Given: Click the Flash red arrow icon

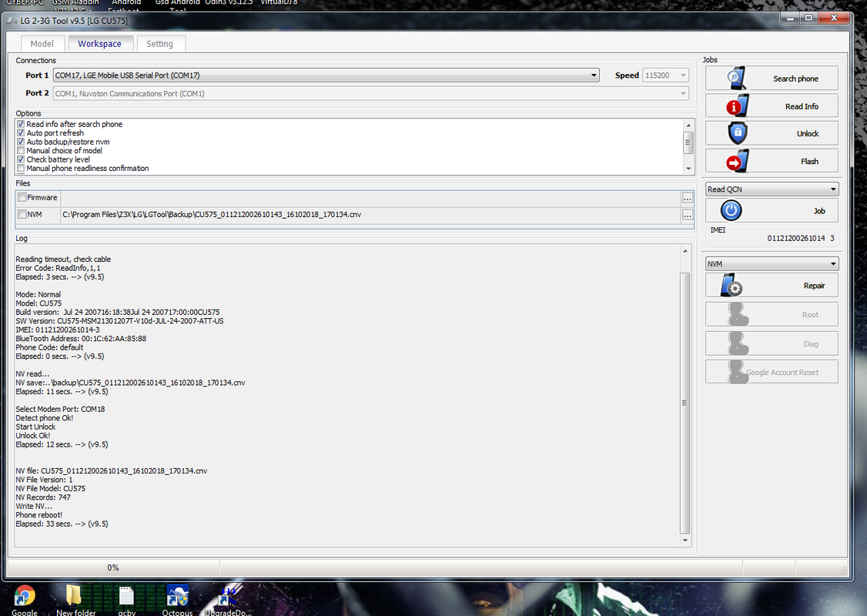Looking at the screenshot, I should 737,161.
